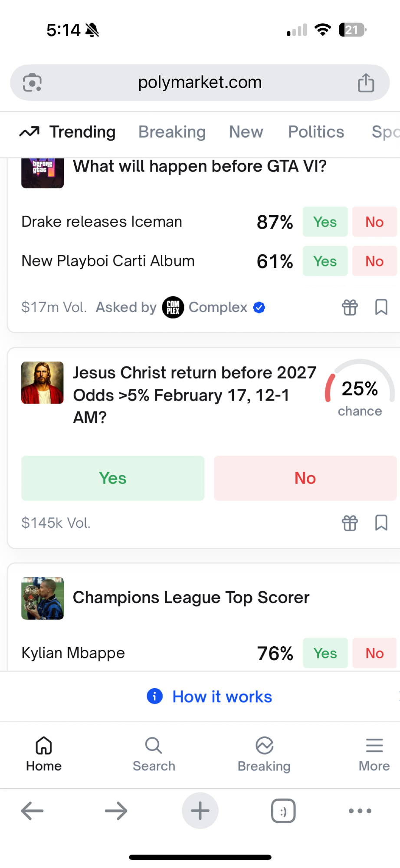Buy No on Jesus Christ return market

[305, 478]
